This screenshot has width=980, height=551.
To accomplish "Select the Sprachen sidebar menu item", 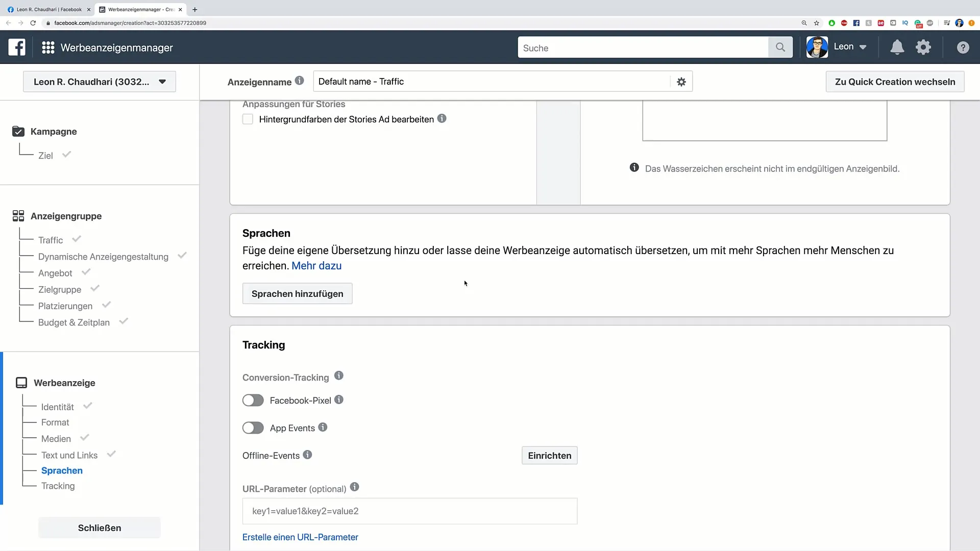I will click(x=62, y=470).
